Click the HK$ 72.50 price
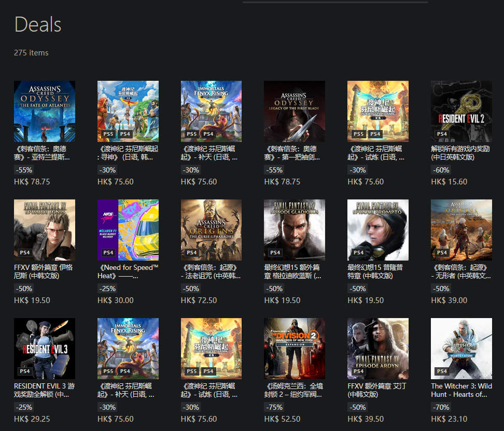 coord(199,300)
